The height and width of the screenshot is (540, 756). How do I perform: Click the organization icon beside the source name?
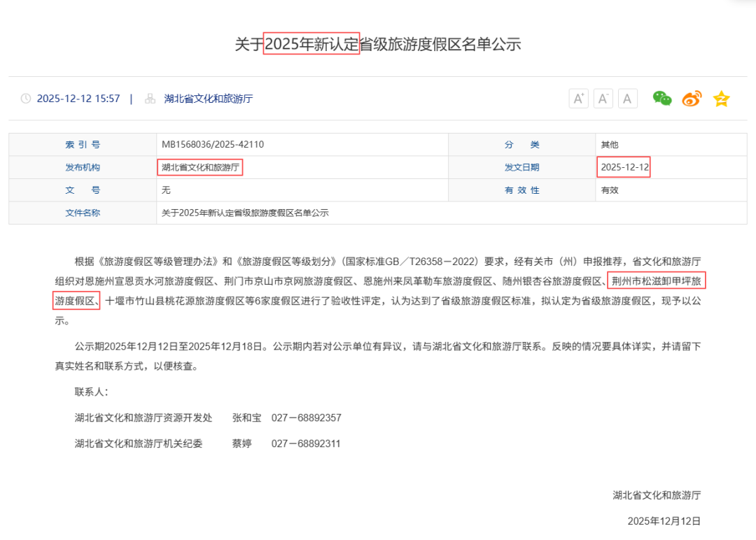click(150, 99)
